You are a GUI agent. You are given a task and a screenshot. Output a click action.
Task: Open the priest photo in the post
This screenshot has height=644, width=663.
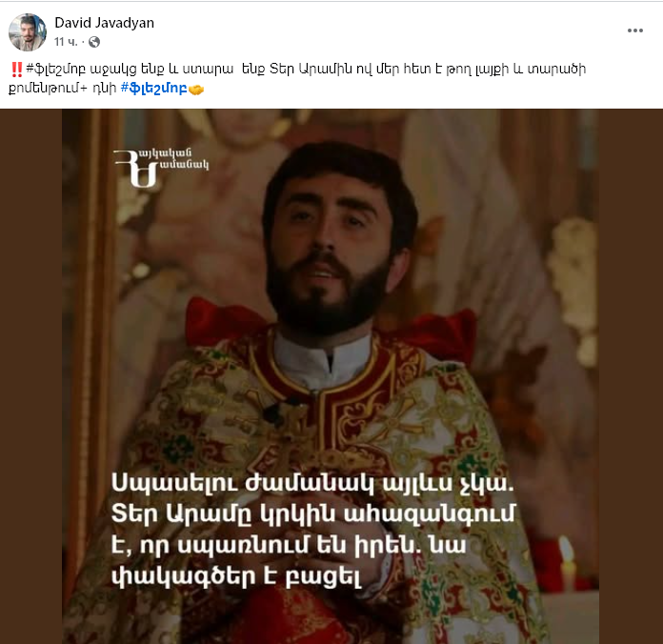pos(331,376)
